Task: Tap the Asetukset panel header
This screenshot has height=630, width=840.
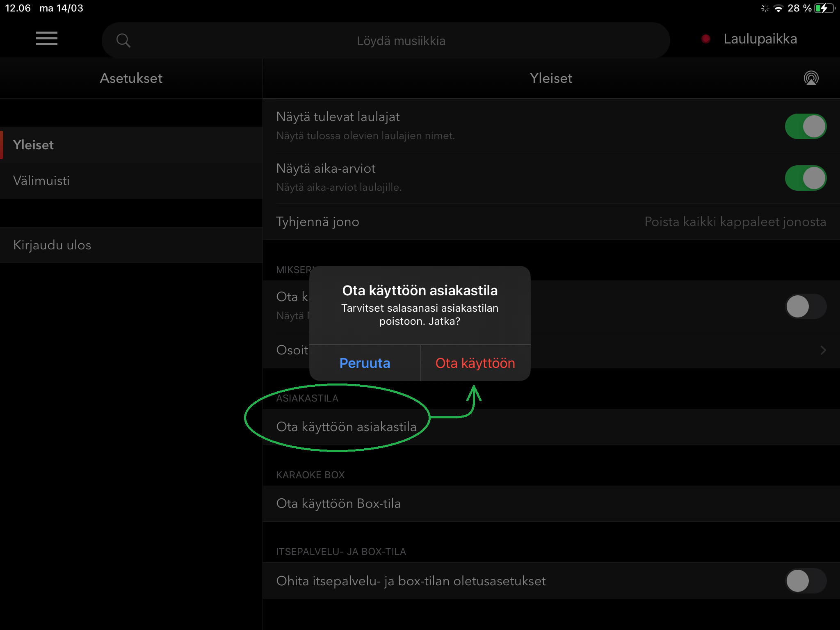Action: tap(131, 78)
